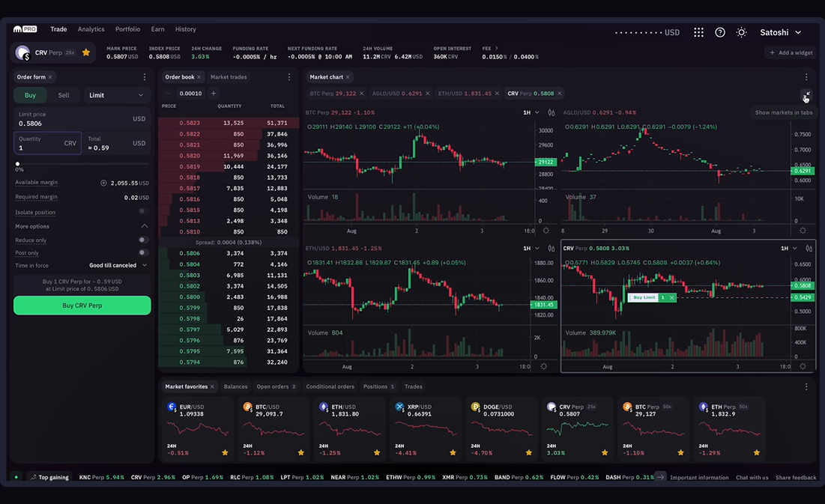Open bottom panel widget options menu
This screenshot has width=825, height=504.
tap(806, 386)
